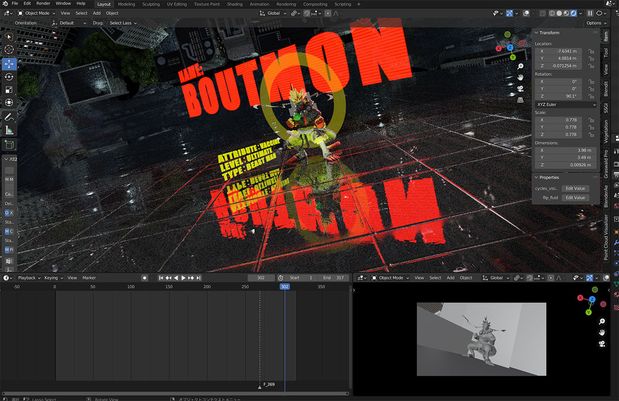Pause viewport render preview

590,13
